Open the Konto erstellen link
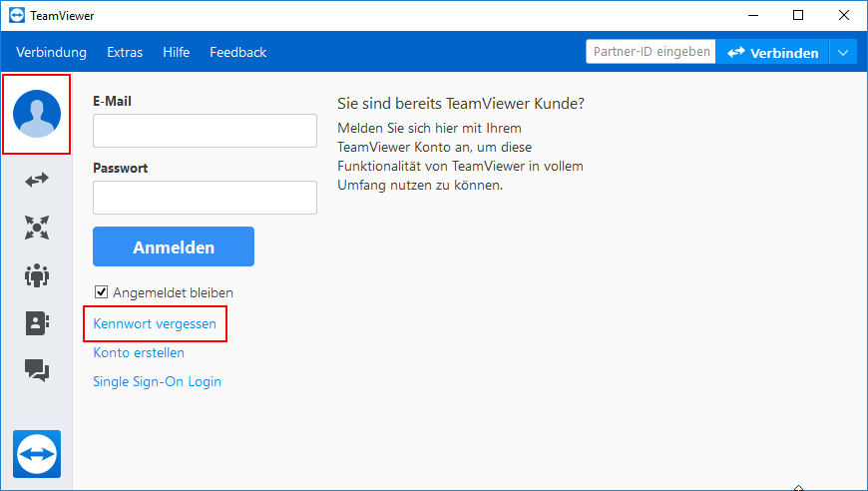868x491 pixels. pyautogui.click(x=139, y=352)
